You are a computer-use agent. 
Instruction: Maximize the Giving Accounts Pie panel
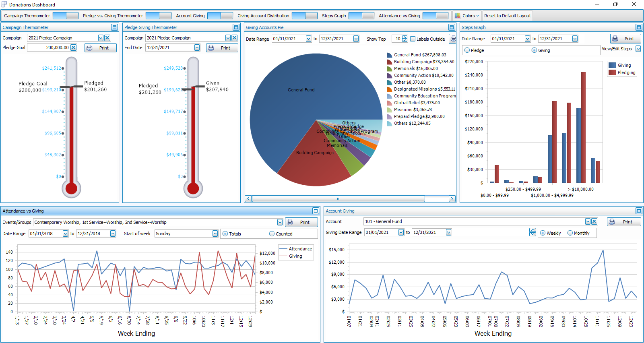[451, 27]
